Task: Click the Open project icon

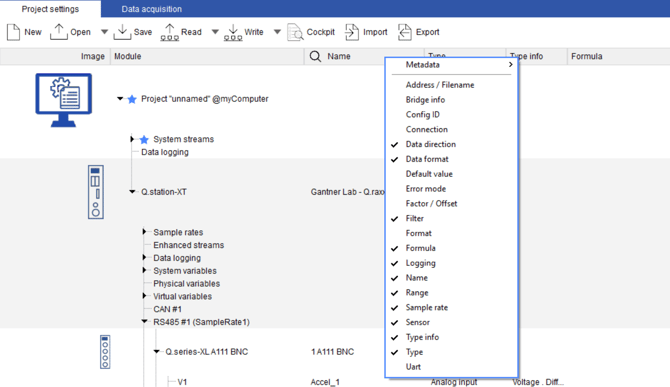Action: [59, 32]
